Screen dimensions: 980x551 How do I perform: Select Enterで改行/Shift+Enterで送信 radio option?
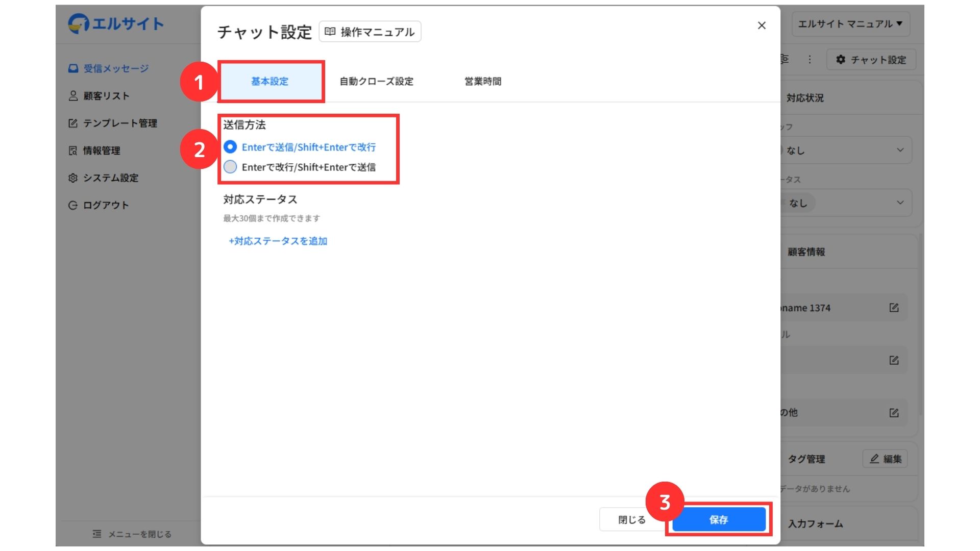230,167
